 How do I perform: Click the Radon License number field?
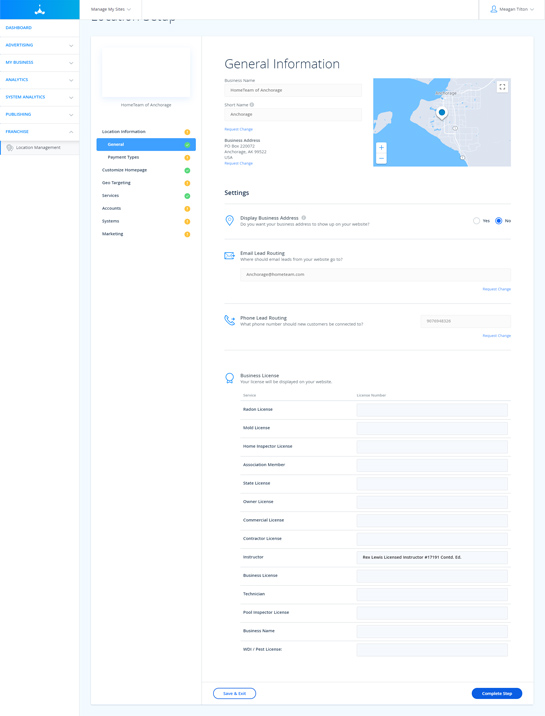[x=432, y=410]
